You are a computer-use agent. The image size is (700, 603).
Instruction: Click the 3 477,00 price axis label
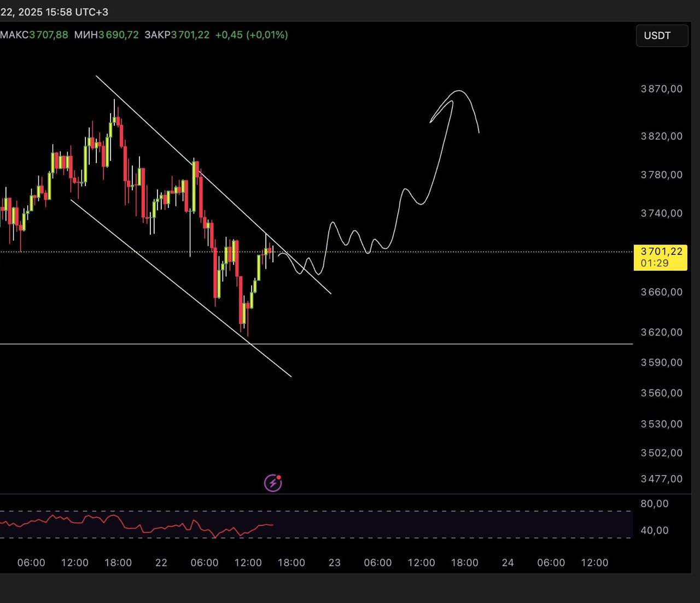(662, 479)
